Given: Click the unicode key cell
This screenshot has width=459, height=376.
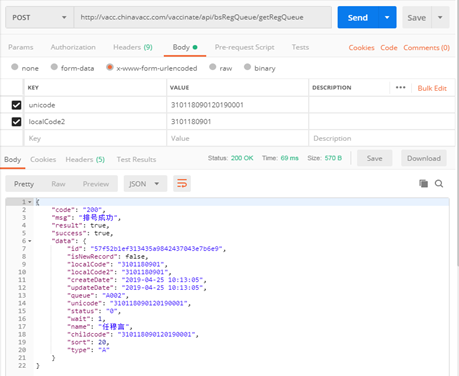Looking at the screenshot, I should [95, 105].
